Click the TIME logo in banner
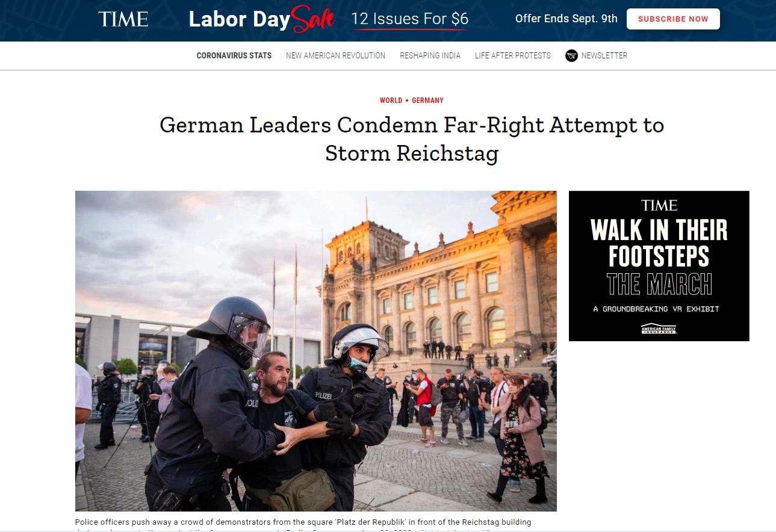The width and height of the screenshot is (776, 532). [123, 19]
